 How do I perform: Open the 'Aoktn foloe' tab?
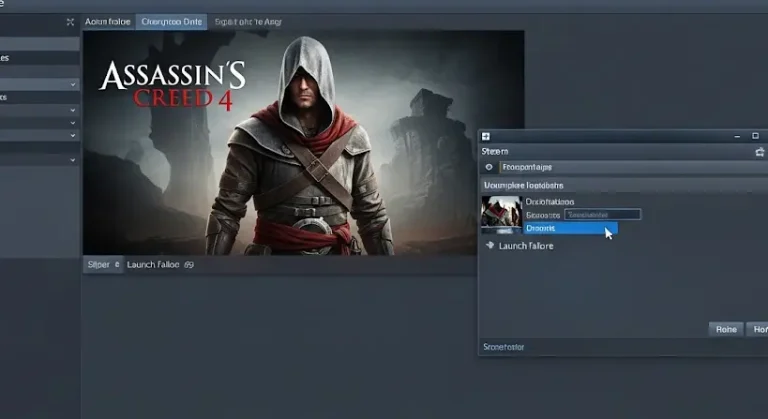107,22
